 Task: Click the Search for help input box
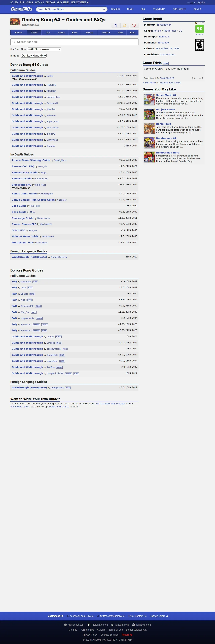click(x=74, y=42)
